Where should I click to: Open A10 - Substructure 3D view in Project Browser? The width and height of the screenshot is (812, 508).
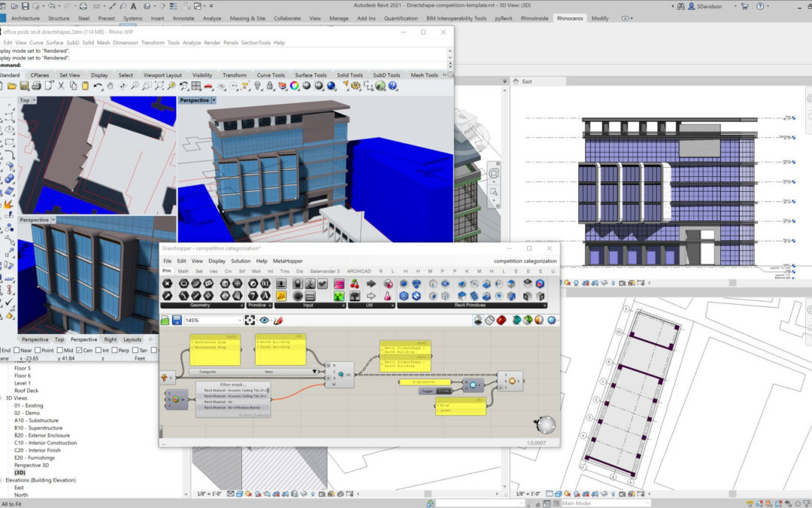click(36, 421)
